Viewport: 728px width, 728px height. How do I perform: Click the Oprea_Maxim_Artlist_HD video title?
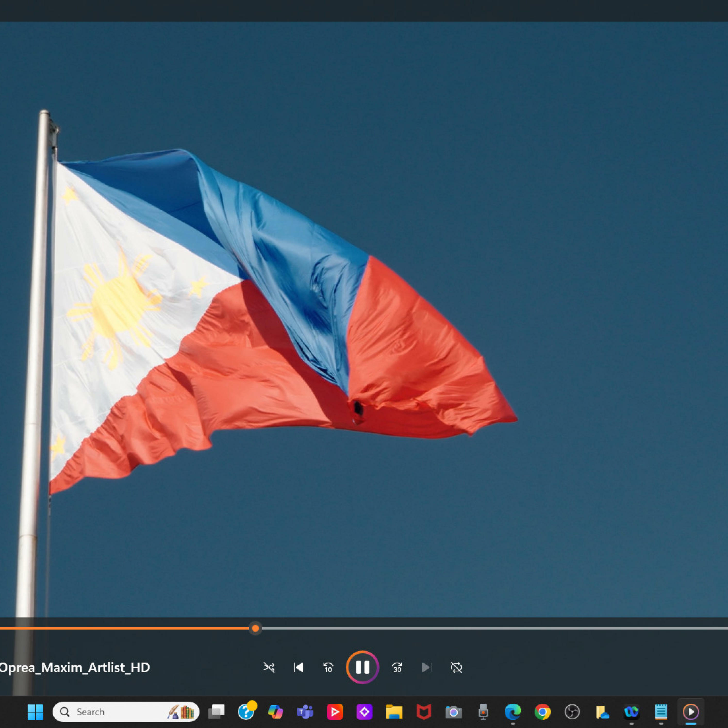click(x=74, y=667)
